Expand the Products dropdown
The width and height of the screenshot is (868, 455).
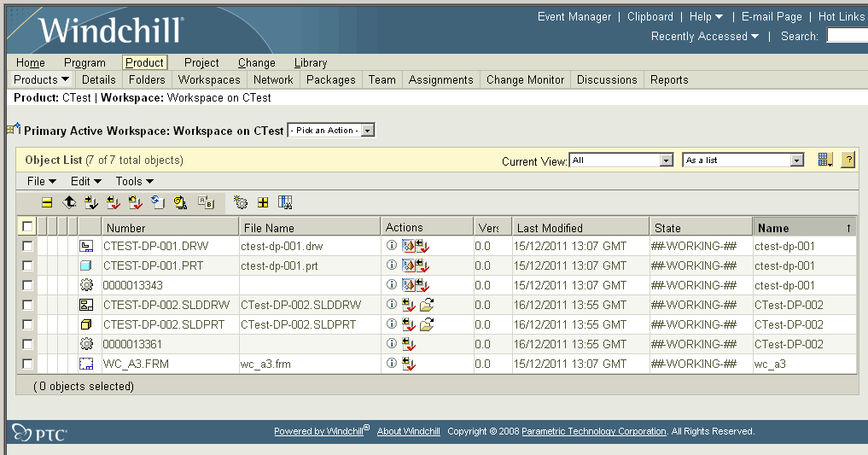click(x=42, y=79)
